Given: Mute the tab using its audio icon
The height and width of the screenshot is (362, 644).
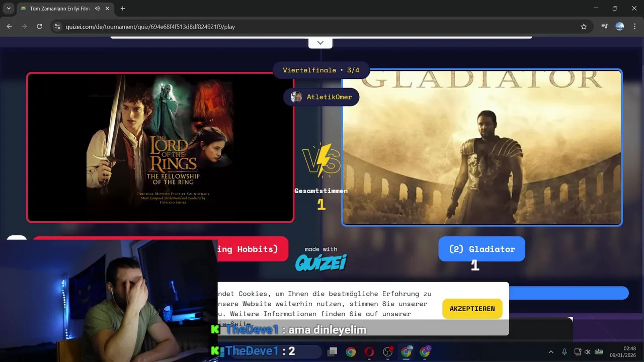Looking at the screenshot, I should point(97,9).
